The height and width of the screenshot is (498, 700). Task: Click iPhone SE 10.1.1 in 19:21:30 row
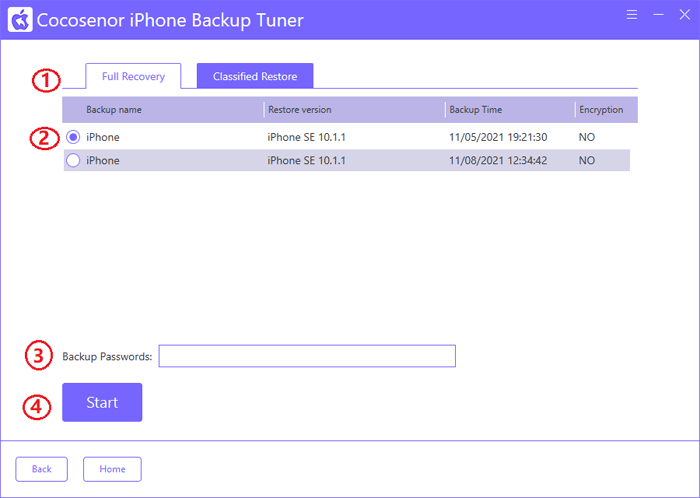click(306, 137)
